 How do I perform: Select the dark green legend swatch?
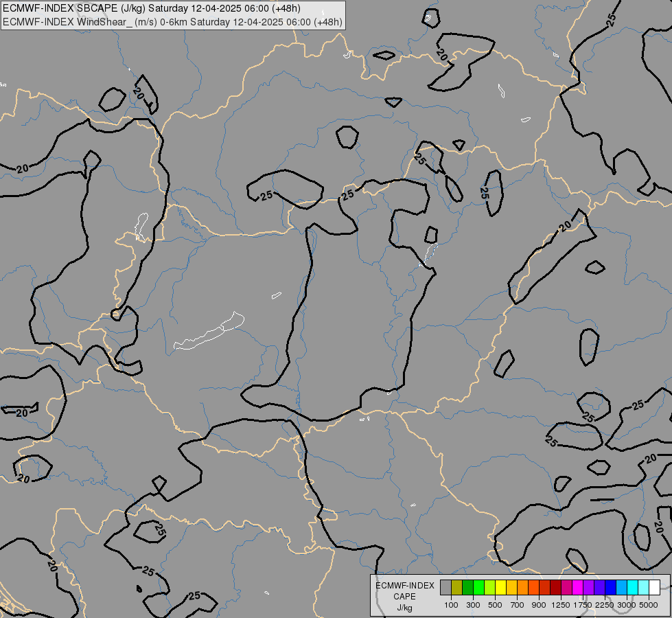467,587
